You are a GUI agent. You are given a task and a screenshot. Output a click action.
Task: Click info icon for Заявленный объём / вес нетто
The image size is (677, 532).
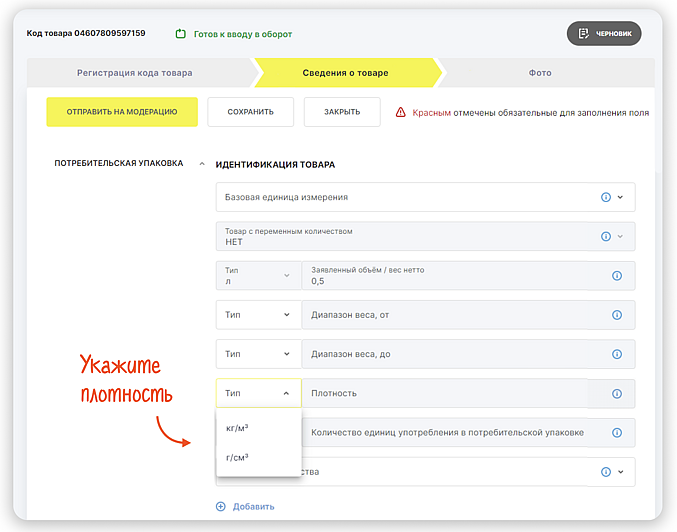tap(616, 276)
